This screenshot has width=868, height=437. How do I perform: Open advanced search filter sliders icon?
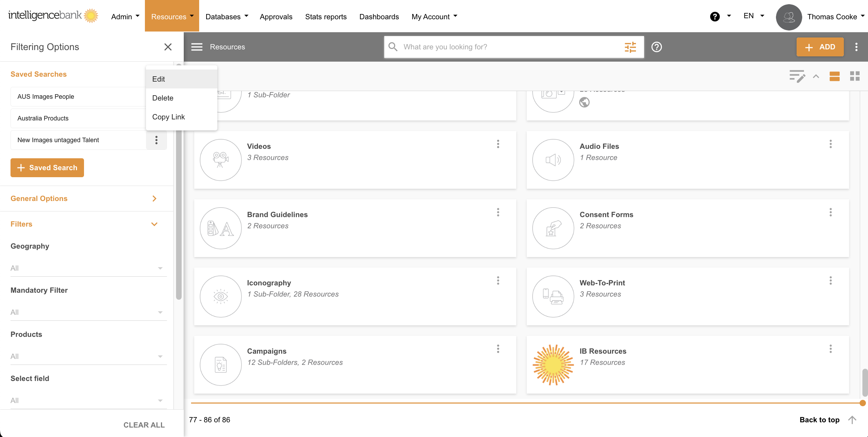tap(630, 47)
